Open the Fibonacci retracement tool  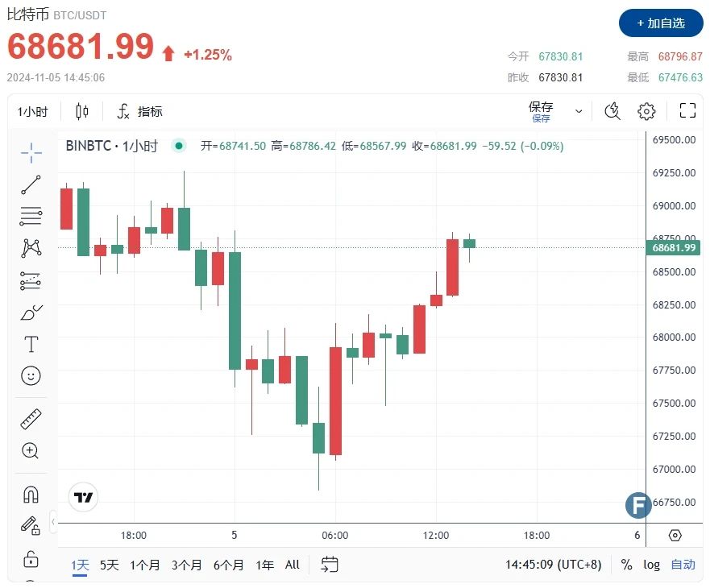click(x=31, y=216)
